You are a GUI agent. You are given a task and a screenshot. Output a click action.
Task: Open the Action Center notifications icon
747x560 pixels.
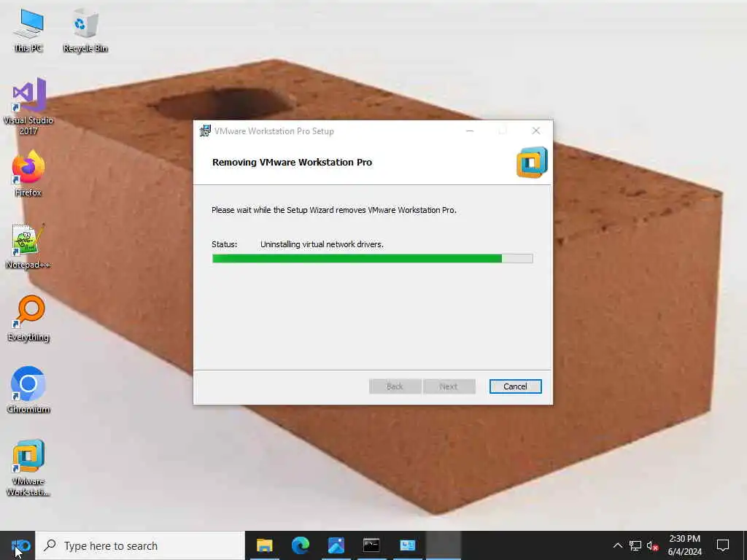coord(723,545)
